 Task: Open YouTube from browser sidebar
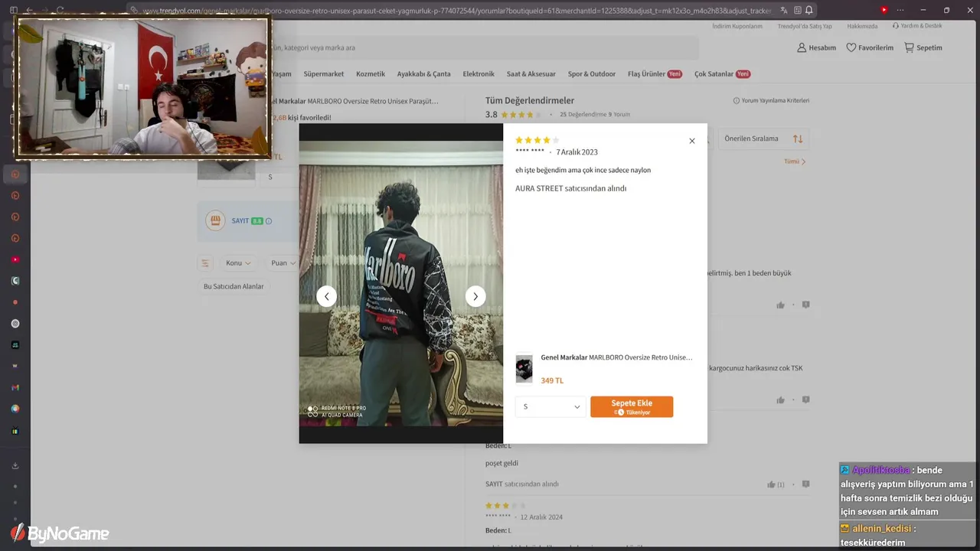tap(15, 259)
